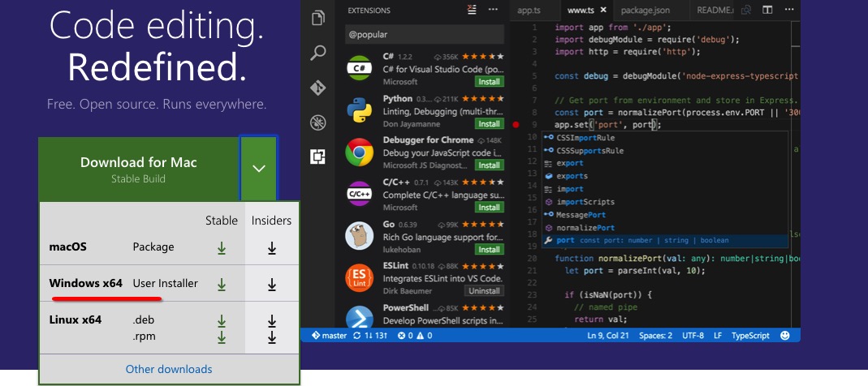Select the Extensions icon in activity bar

[318, 157]
